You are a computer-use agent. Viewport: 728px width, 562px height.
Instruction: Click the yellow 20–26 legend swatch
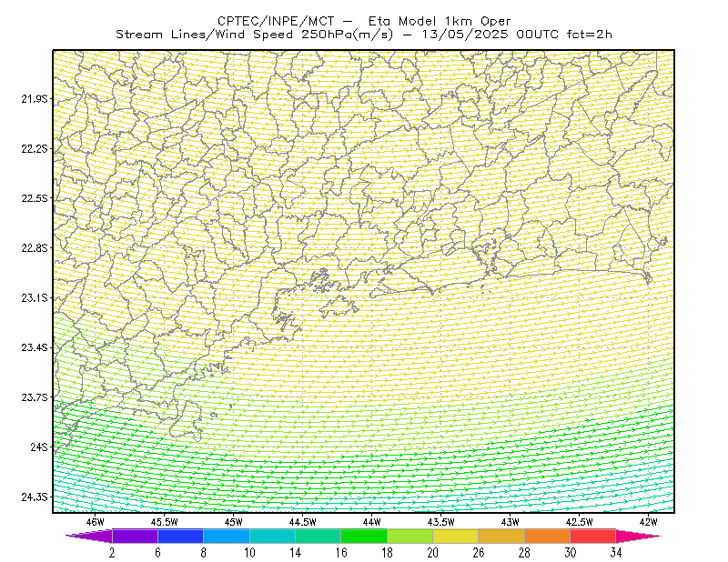456,536
